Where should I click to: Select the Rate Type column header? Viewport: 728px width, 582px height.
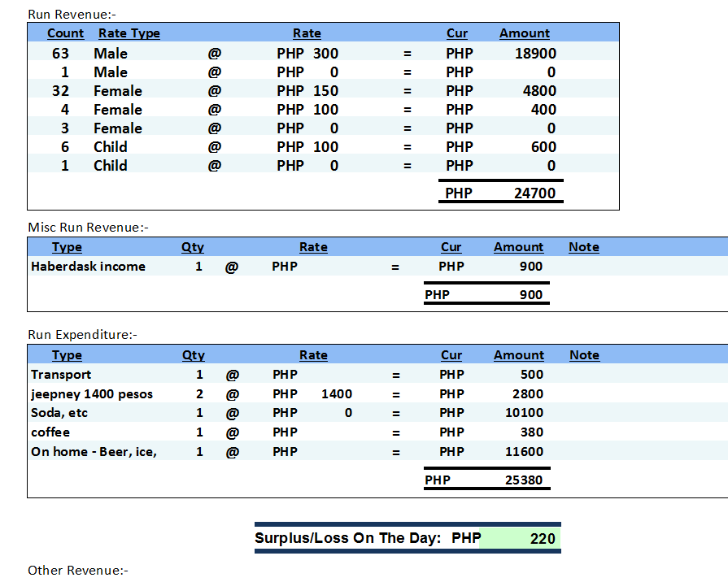[x=129, y=33]
